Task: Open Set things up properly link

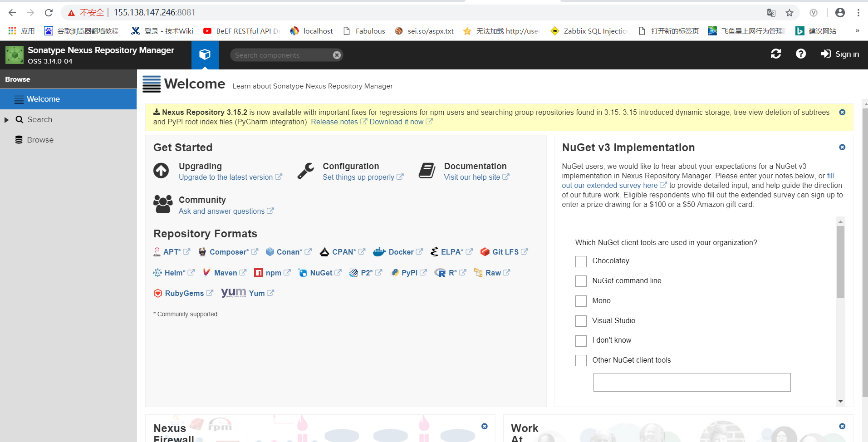Action: (x=363, y=177)
